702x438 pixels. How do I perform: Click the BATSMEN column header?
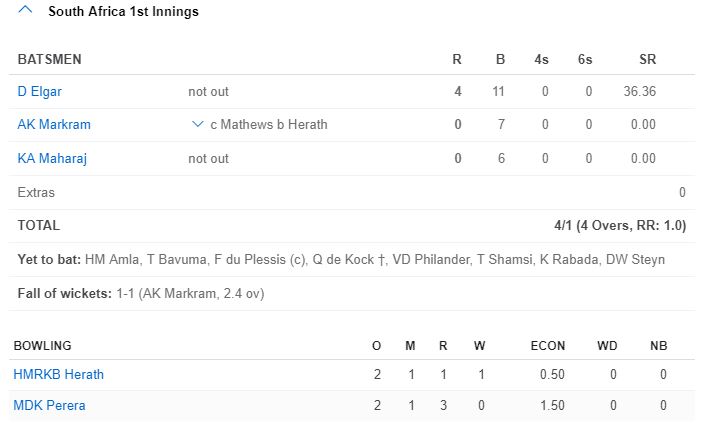pyautogui.click(x=49, y=60)
